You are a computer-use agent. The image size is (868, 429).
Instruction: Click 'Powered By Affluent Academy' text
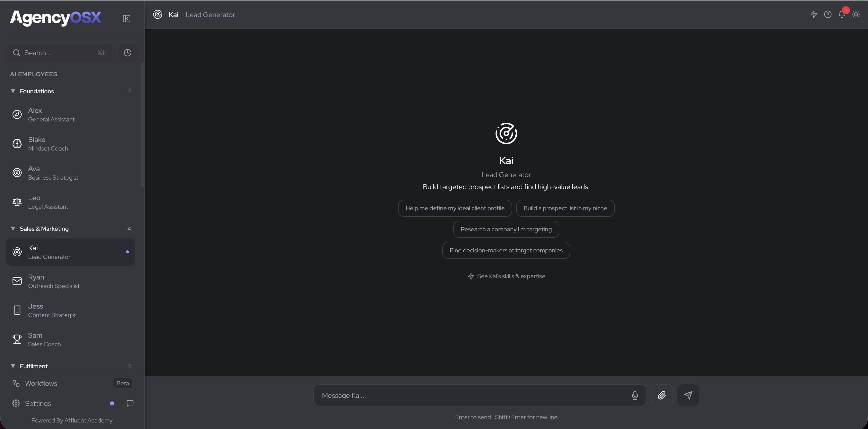point(72,420)
